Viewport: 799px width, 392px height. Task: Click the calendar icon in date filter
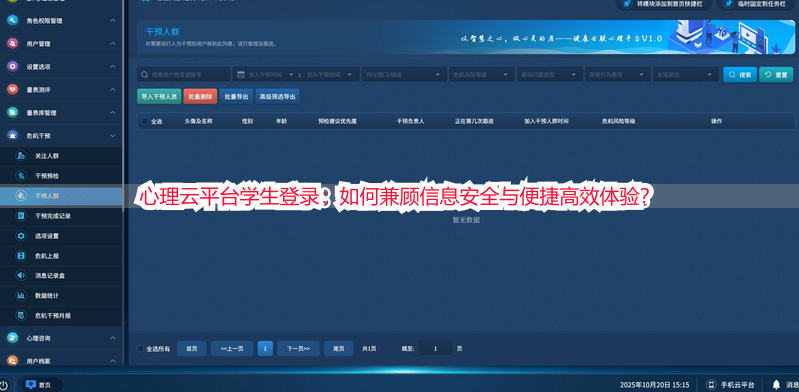(241, 74)
